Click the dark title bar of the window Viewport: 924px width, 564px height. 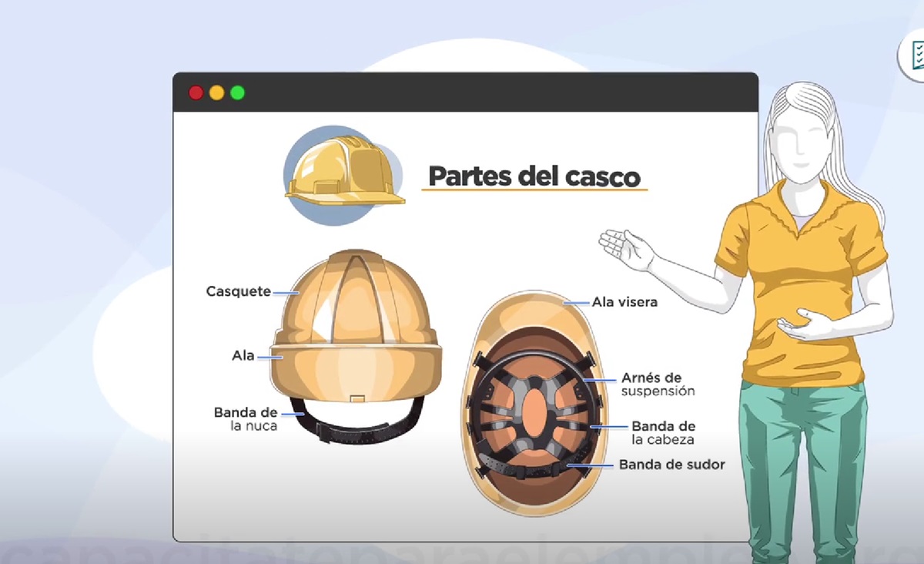(477, 92)
